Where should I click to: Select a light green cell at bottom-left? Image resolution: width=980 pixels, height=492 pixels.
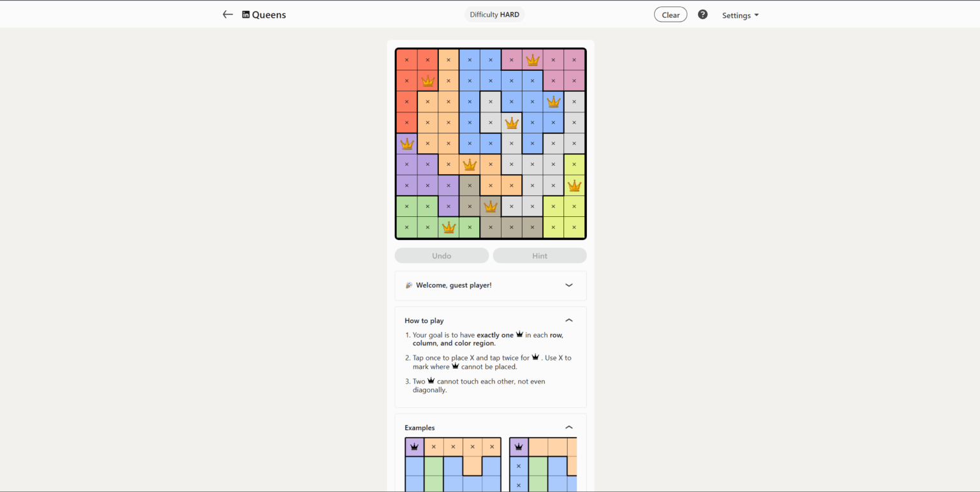406,227
